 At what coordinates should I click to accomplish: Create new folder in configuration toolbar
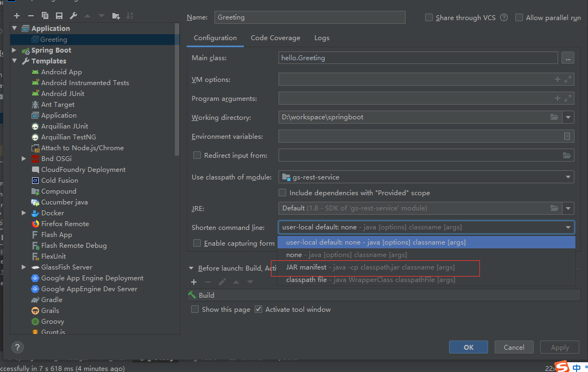116,16
